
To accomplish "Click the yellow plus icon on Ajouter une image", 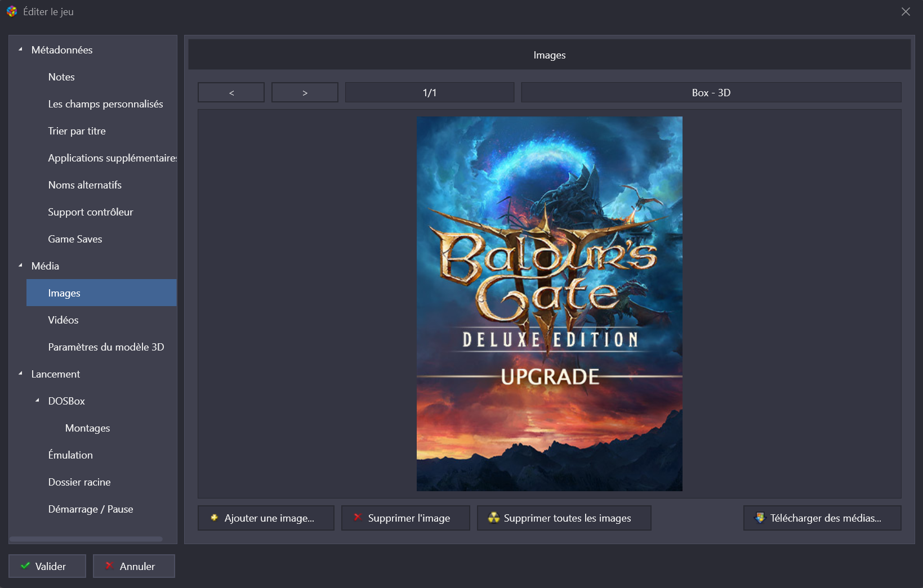I will coord(214,517).
